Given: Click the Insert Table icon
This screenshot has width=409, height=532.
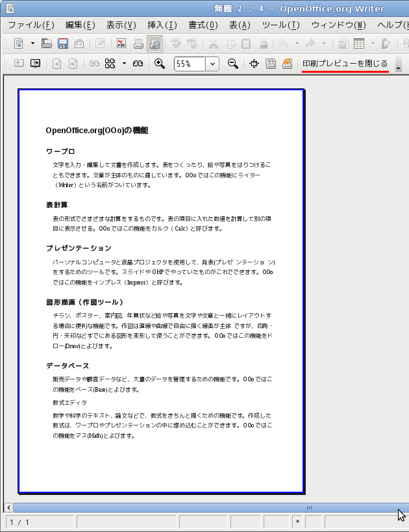Looking at the screenshot, I should [x=359, y=44].
